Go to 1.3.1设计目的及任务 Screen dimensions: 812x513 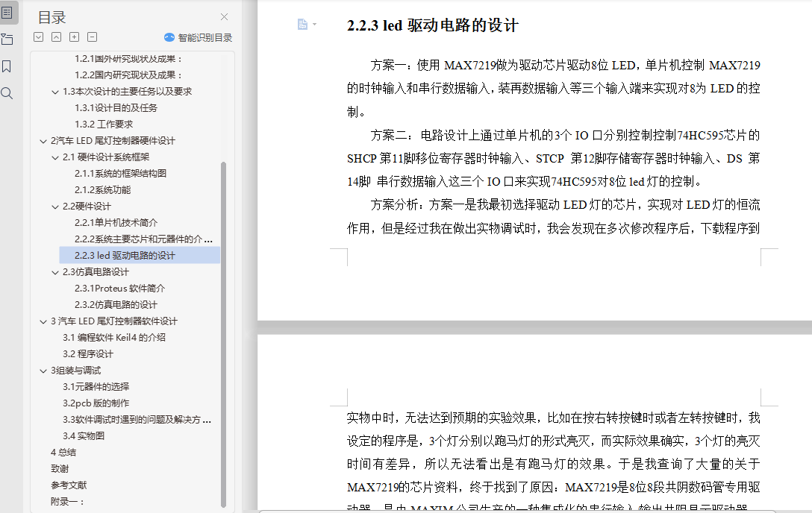[116, 108]
